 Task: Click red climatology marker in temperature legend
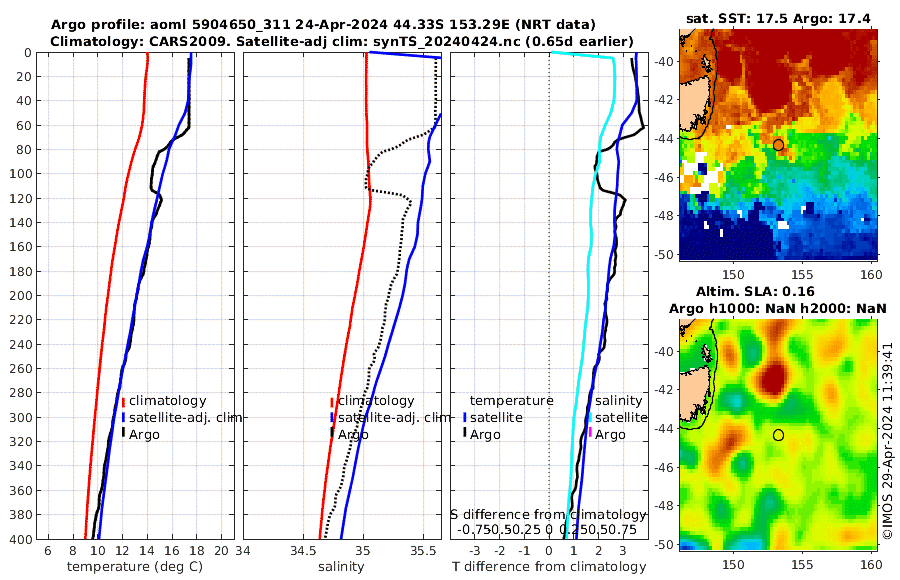(x=123, y=402)
